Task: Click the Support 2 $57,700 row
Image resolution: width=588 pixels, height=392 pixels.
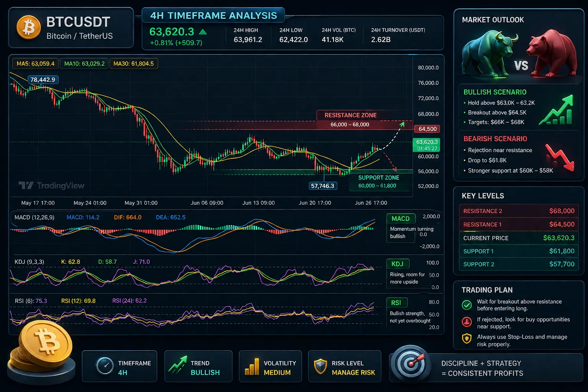Action: [x=519, y=264]
